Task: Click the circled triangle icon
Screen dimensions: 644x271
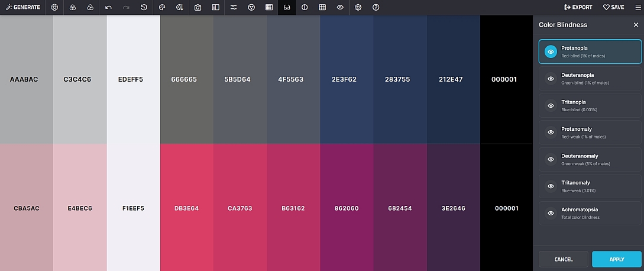Action: 251,8
